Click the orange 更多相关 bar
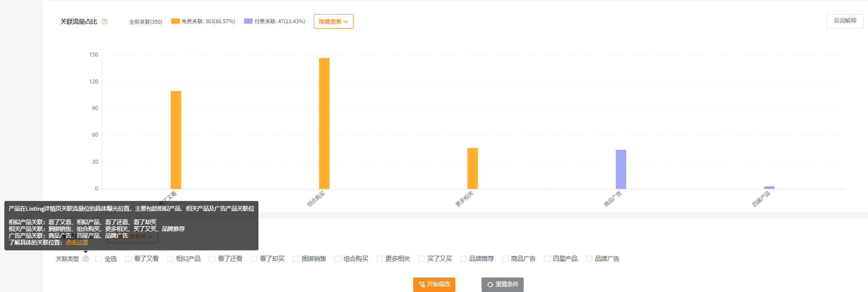This screenshot has width=868, height=292. point(472,168)
